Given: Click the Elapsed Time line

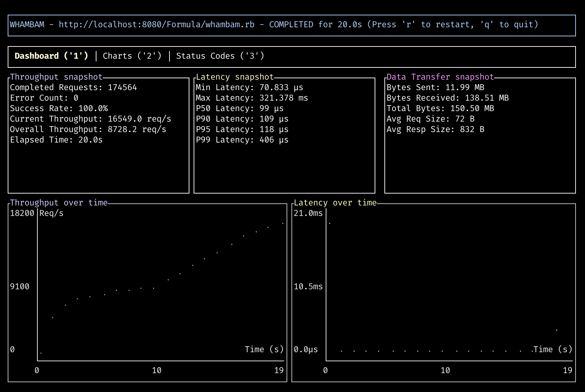Looking at the screenshot, I should tap(56, 140).
